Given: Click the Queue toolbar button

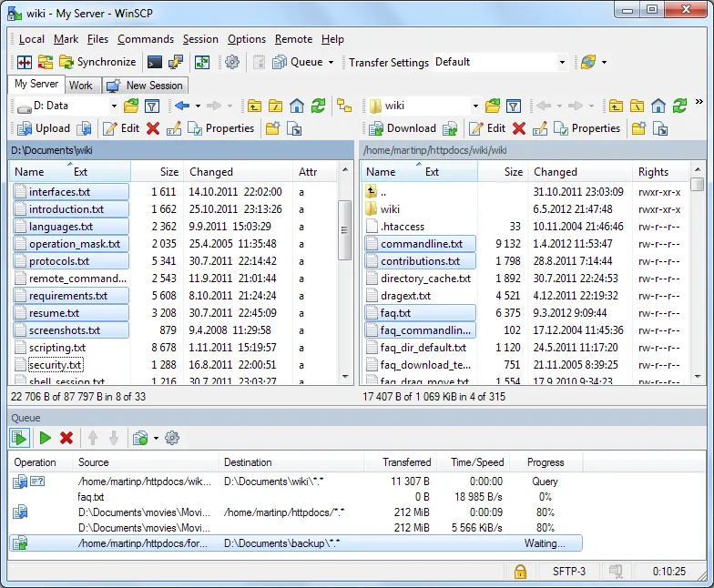Looking at the screenshot, I should [297, 62].
